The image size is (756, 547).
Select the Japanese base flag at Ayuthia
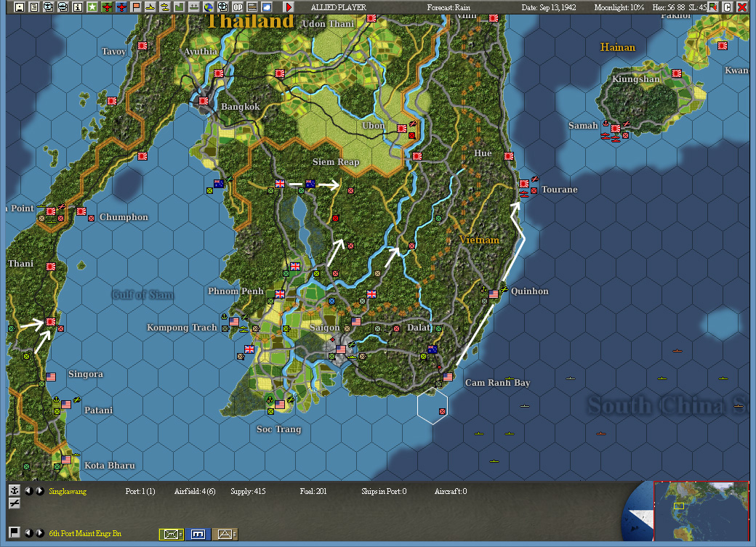click(x=219, y=73)
